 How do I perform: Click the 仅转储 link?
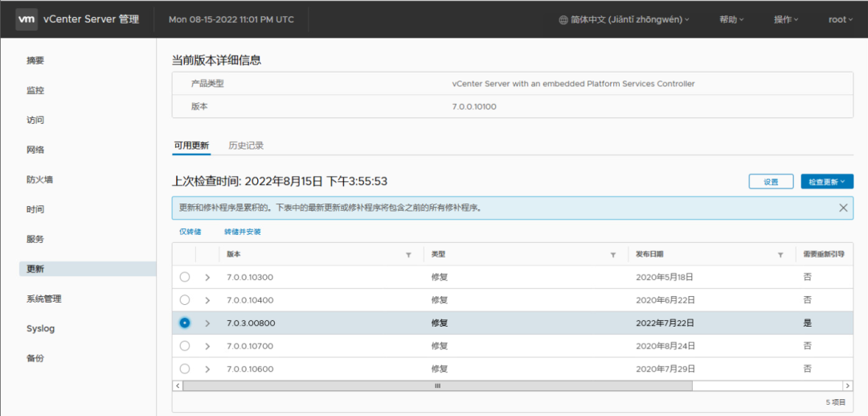point(190,232)
